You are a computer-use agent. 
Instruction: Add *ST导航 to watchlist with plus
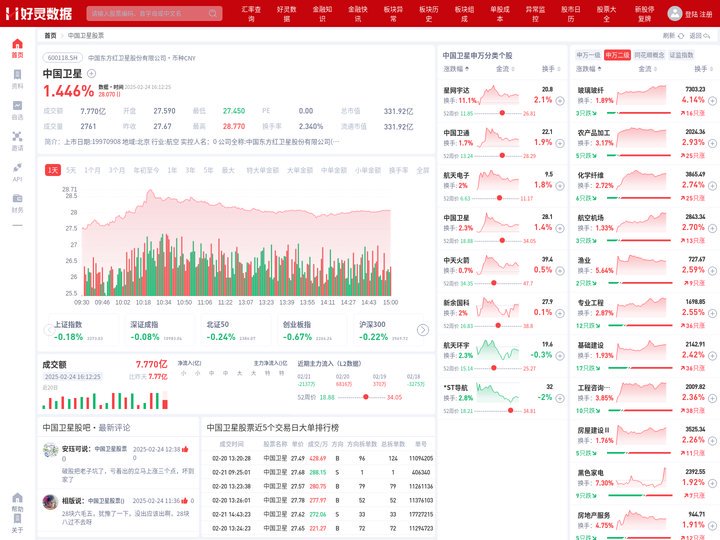click(x=560, y=399)
